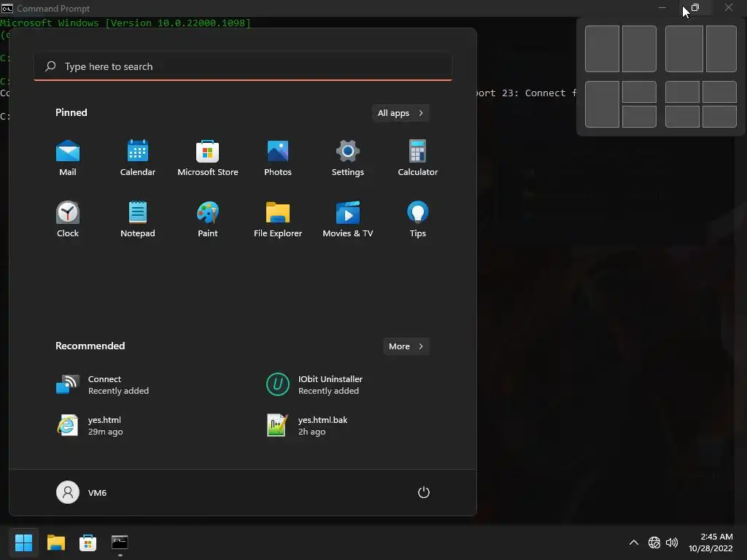Click the network globe tray icon
The width and height of the screenshot is (747, 560).
pos(654,542)
